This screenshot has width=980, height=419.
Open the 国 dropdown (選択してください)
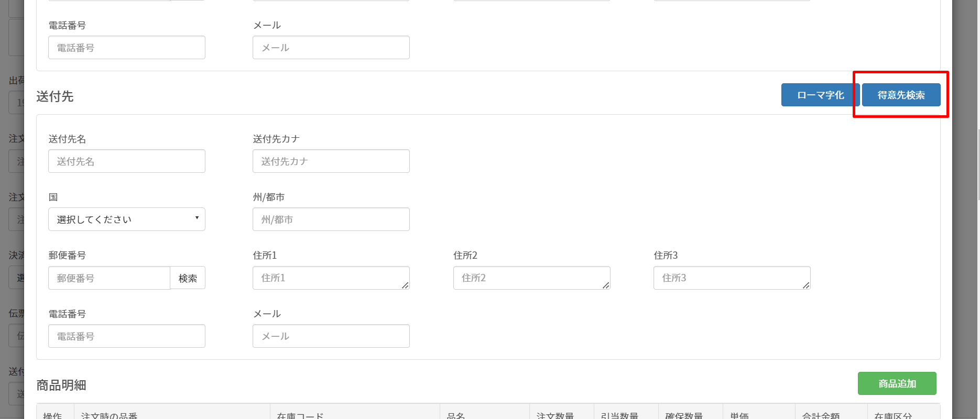127,219
